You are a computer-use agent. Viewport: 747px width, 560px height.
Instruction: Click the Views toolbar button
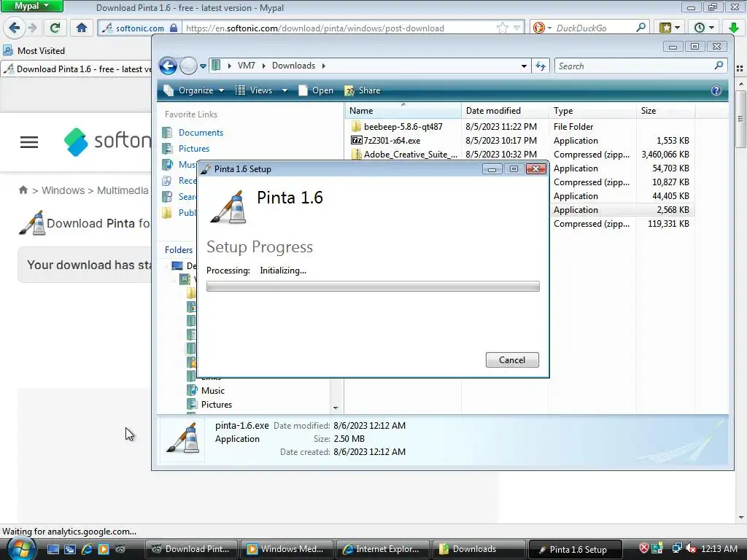pos(255,90)
